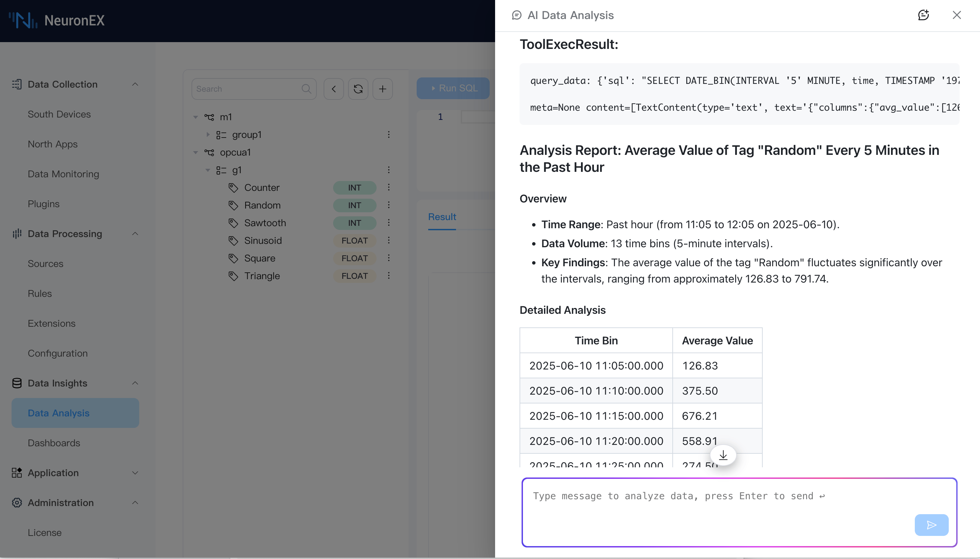980x559 pixels.
Task: Click the new chat icon in AI panel
Action: point(923,15)
